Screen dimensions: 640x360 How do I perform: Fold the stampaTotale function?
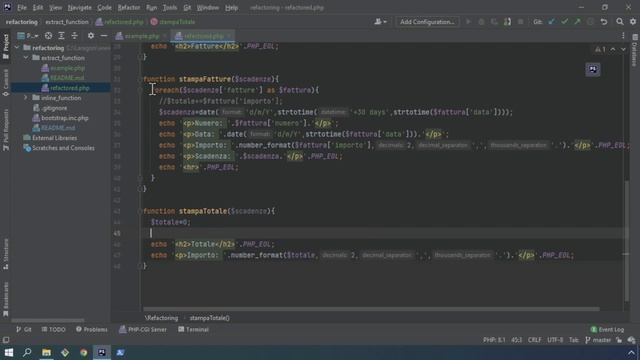140,211
